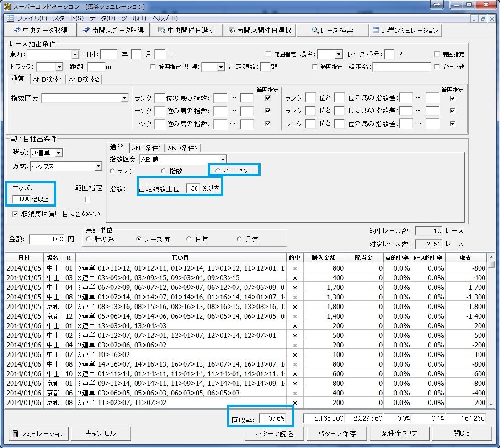The image size is (500, 448).
Task: Click the 馬券シミュレーション table icon
Action: pyautogui.click(x=376, y=30)
